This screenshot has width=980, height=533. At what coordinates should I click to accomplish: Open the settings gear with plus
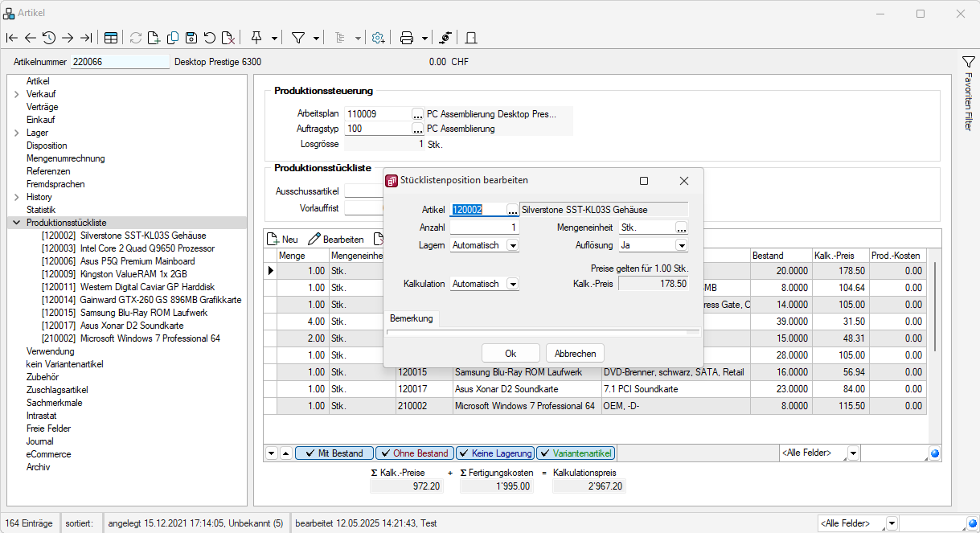tap(378, 38)
